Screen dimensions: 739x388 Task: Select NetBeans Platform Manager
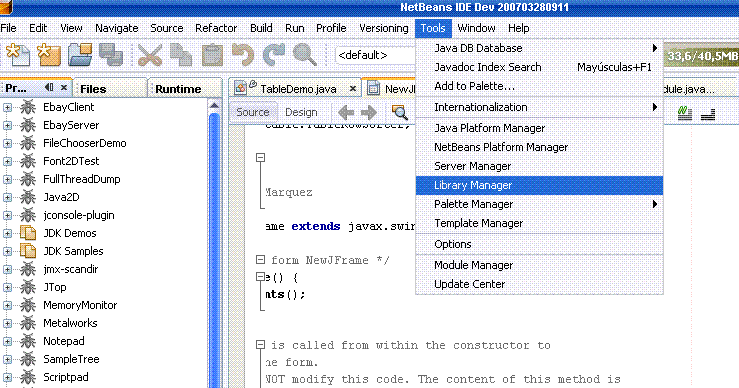[539, 147]
